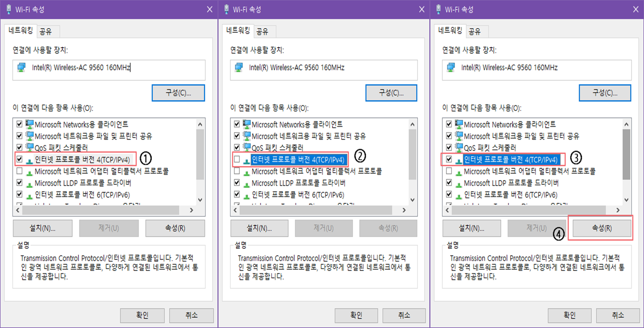Viewport: 644px width, 328px height.
Task: Click the Microsoft Networks client icon in the middle dialog
Action: click(247, 124)
